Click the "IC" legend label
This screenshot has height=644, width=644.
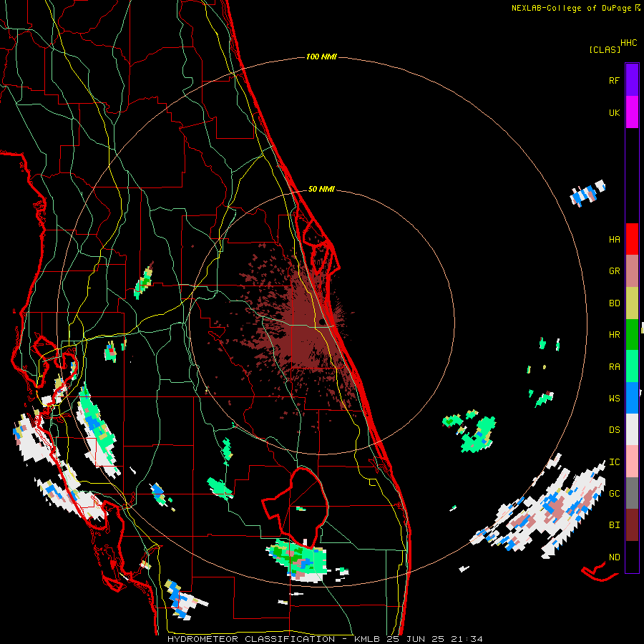tap(614, 462)
